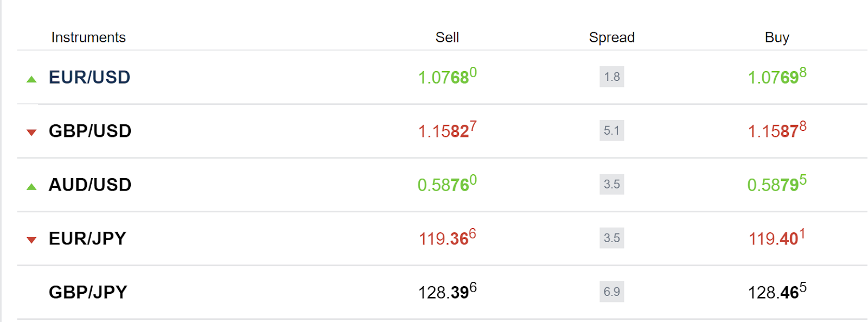Click the red down arrow beside EUR/JPY
The image size is (868, 322).
click(31, 240)
